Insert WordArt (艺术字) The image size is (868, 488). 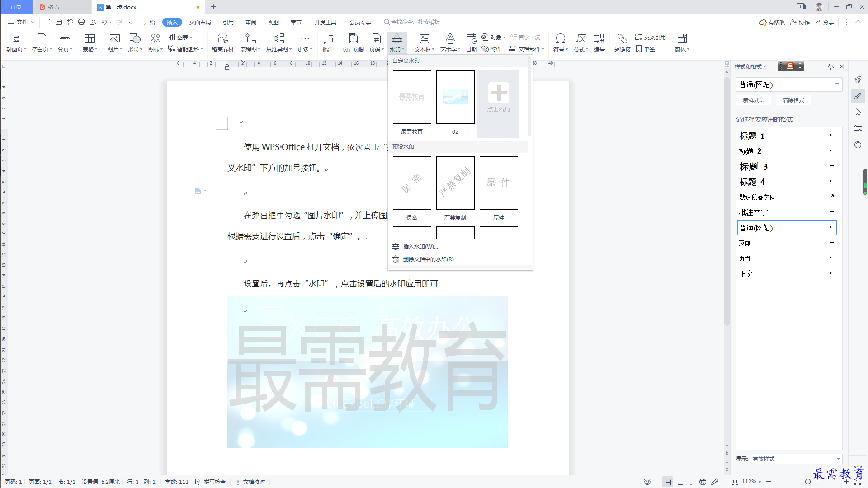pyautogui.click(x=450, y=43)
